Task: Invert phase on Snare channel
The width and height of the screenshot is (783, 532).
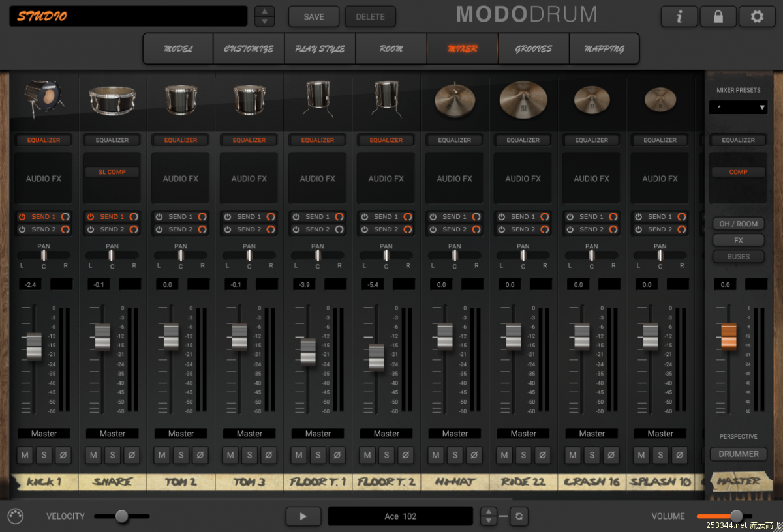Action: (x=131, y=455)
